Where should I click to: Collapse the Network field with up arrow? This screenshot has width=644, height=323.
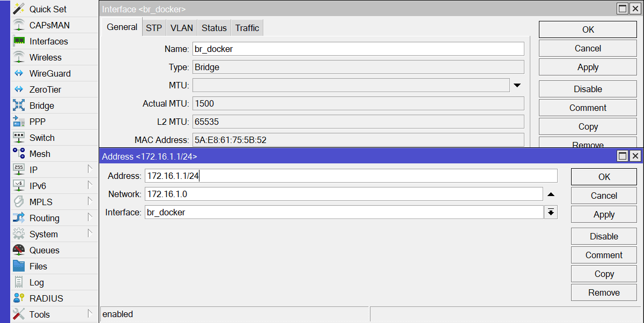click(x=551, y=194)
